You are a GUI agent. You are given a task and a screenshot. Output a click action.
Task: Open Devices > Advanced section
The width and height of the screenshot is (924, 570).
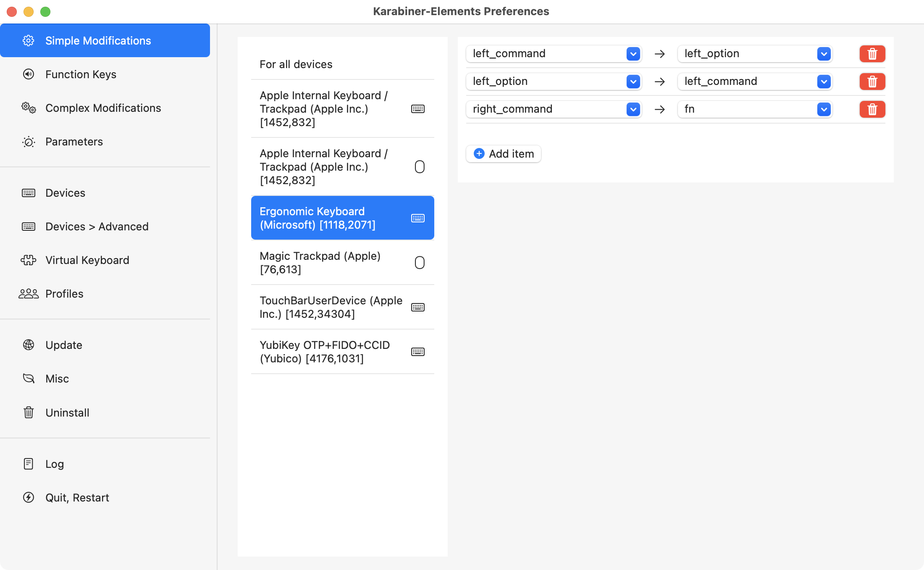[x=105, y=227]
